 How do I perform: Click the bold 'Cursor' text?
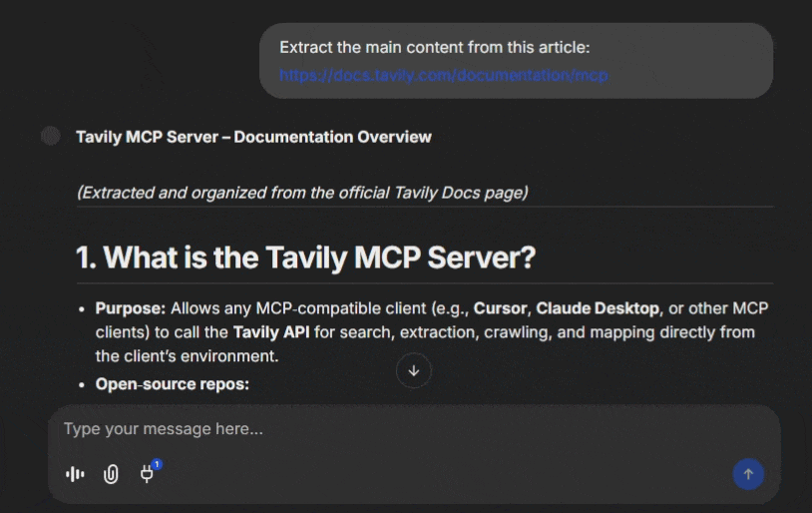pos(501,308)
